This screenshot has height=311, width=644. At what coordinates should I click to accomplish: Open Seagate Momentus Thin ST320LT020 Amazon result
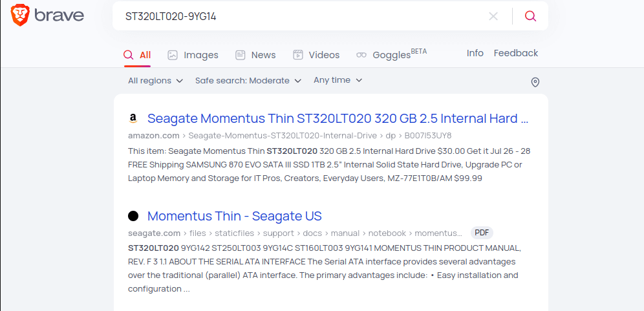(338, 118)
